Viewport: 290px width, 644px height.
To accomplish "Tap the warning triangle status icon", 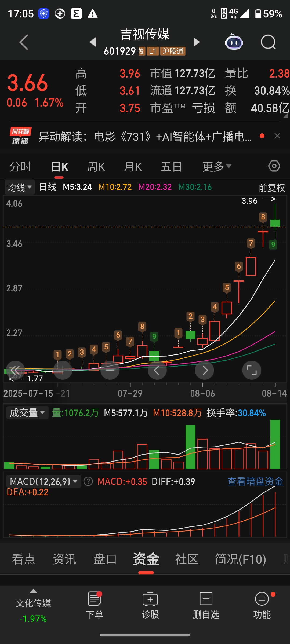I will tap(93, 13).
